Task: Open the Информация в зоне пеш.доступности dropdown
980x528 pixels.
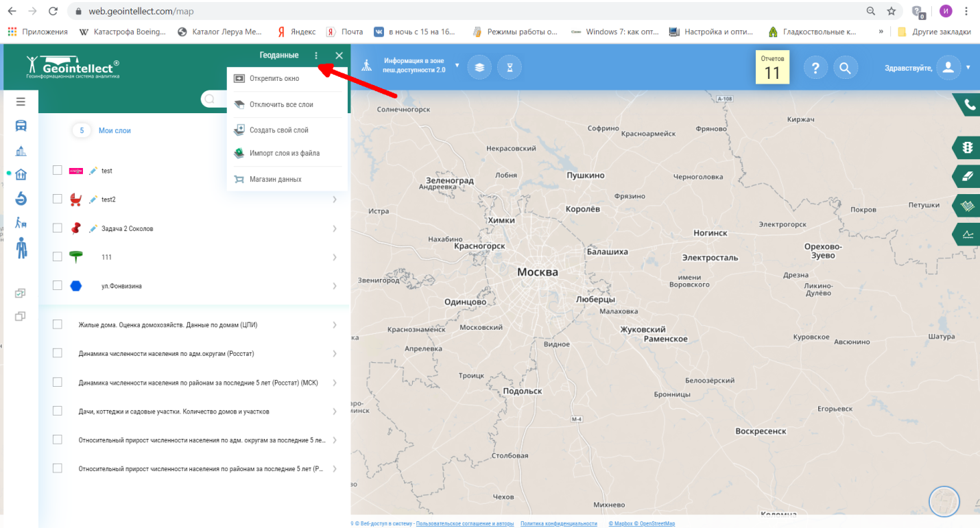Action: tap(457, 66)
